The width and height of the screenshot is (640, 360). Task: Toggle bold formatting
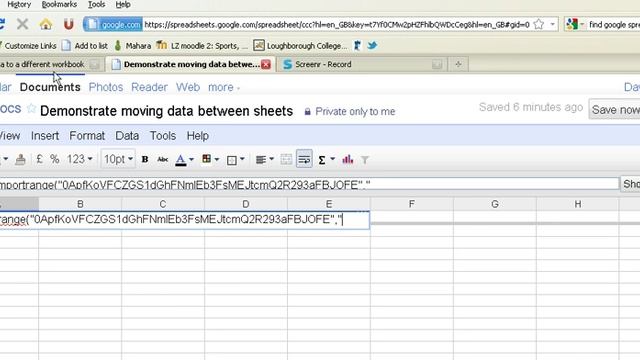click(145, 159)
